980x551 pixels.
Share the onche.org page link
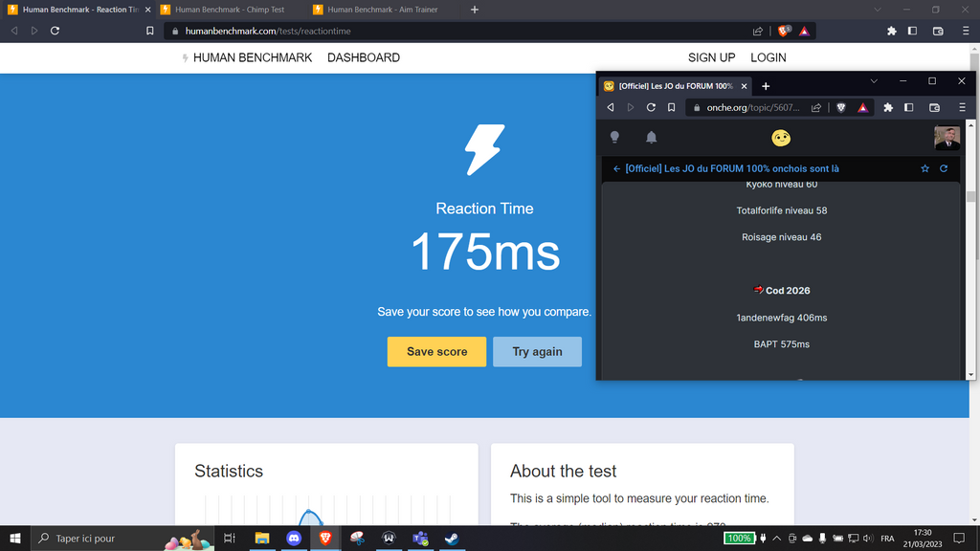[x=816, y=107]
